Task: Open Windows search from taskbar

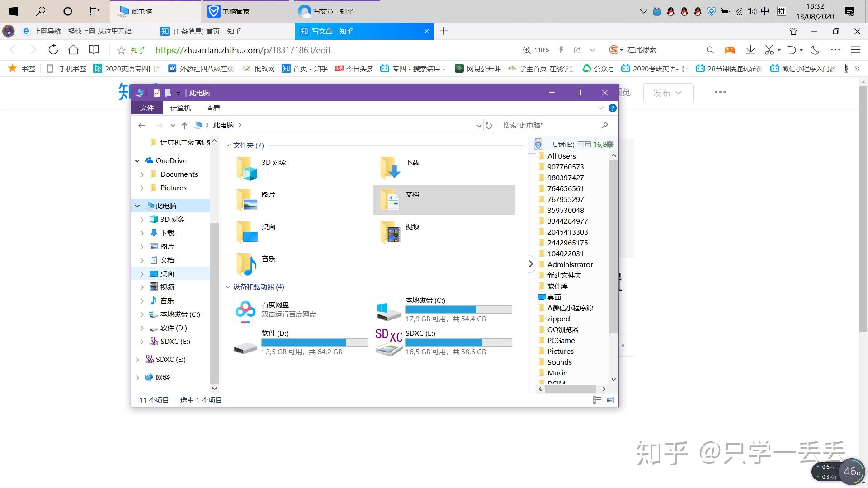Action: (x=41, y=11)
